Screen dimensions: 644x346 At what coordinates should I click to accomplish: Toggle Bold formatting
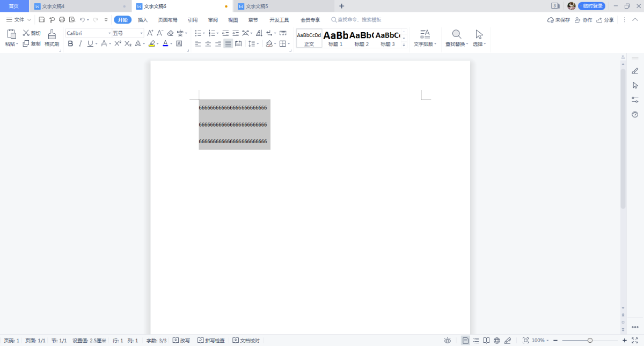click(x=70, y=44)
